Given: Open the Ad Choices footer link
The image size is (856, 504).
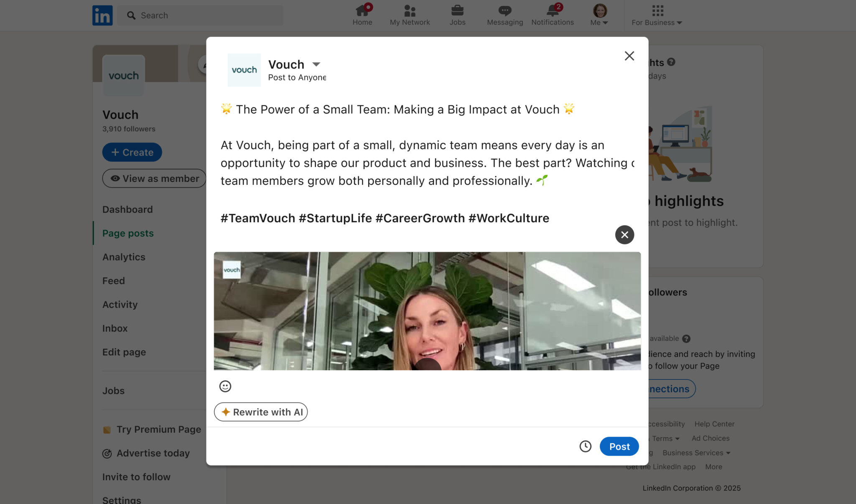Looking at the screenshot, I should [x=711, y=438].
